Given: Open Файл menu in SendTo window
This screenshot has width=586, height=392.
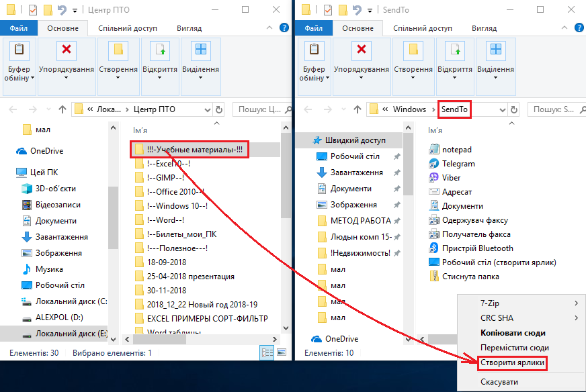Looking at the screenshot, I should (x=314, y=28).
